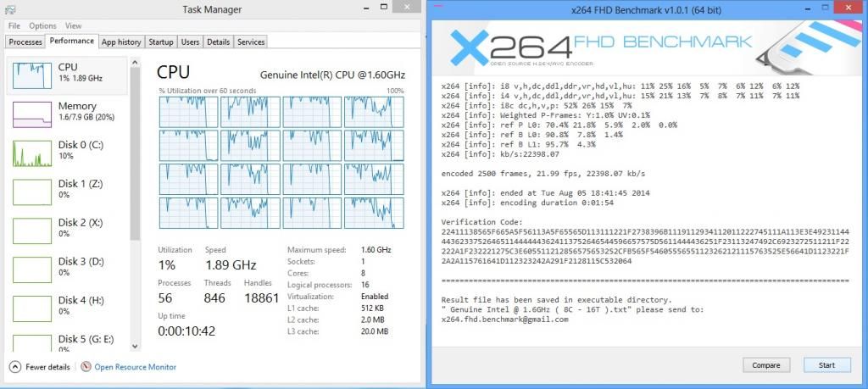Screen dimensions: 868x389
Task: Click the Utilization 1% value
Action: [x=167, y=265]
